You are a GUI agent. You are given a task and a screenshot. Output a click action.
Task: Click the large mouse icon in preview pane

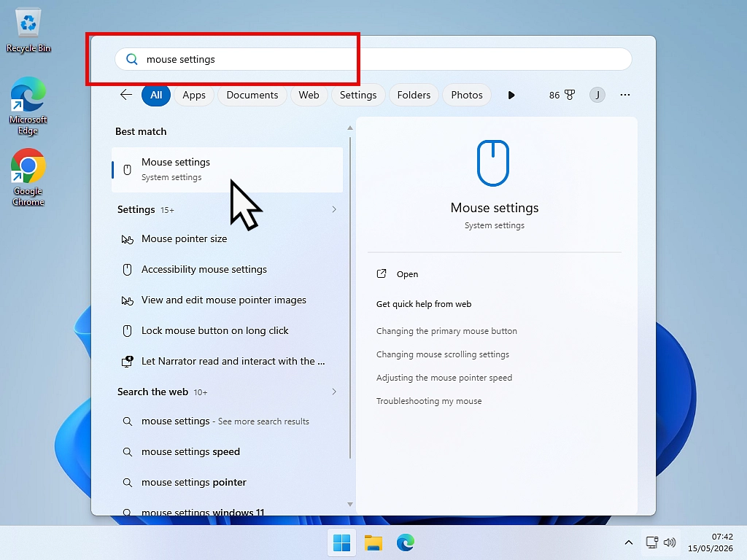[x=493, y=163]
